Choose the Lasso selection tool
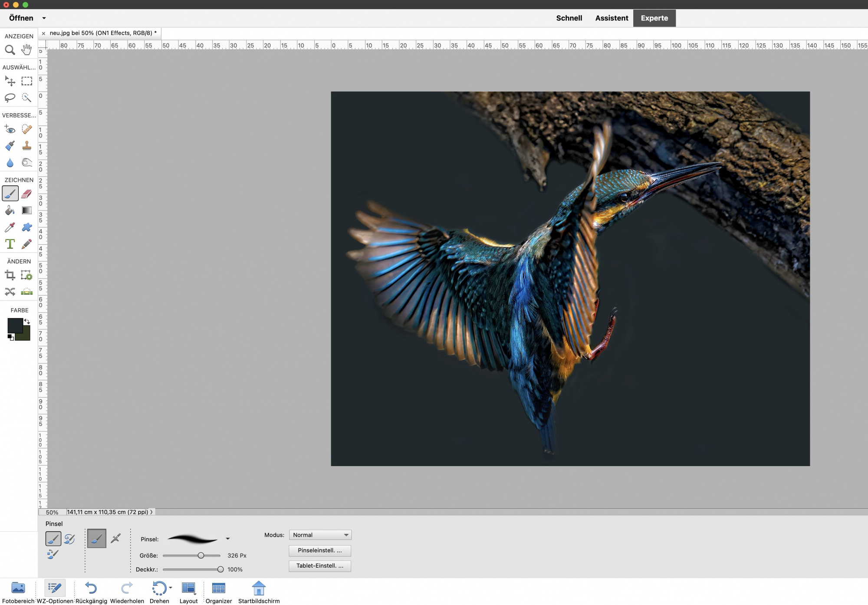The height and width of the screenshot is (605, 868). click(10, 98)
